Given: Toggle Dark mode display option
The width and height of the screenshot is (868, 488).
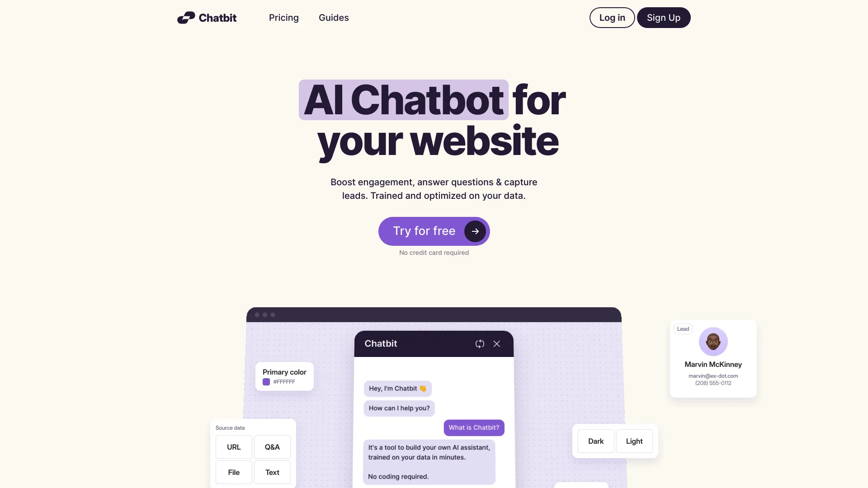Looking at the screenshot, I should 595,441.
